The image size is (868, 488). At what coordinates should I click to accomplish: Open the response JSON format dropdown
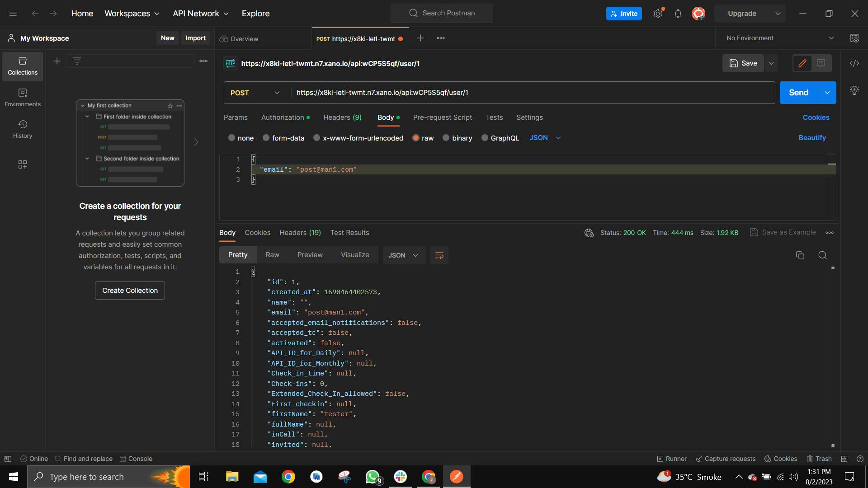tap(403, 255)
